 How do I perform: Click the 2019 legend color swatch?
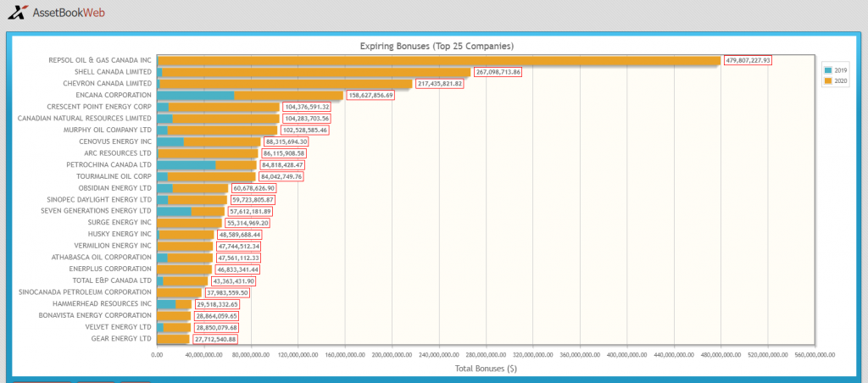(828, 70)
